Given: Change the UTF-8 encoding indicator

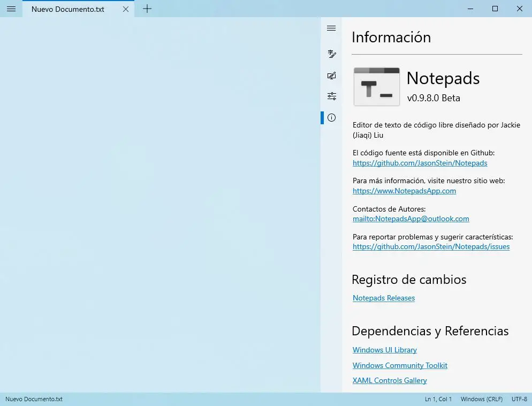Looking at the screenshot, I should point(519,399).
